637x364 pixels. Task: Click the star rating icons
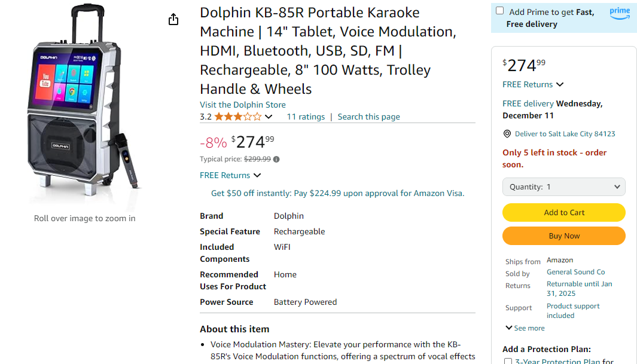point(237,117)
